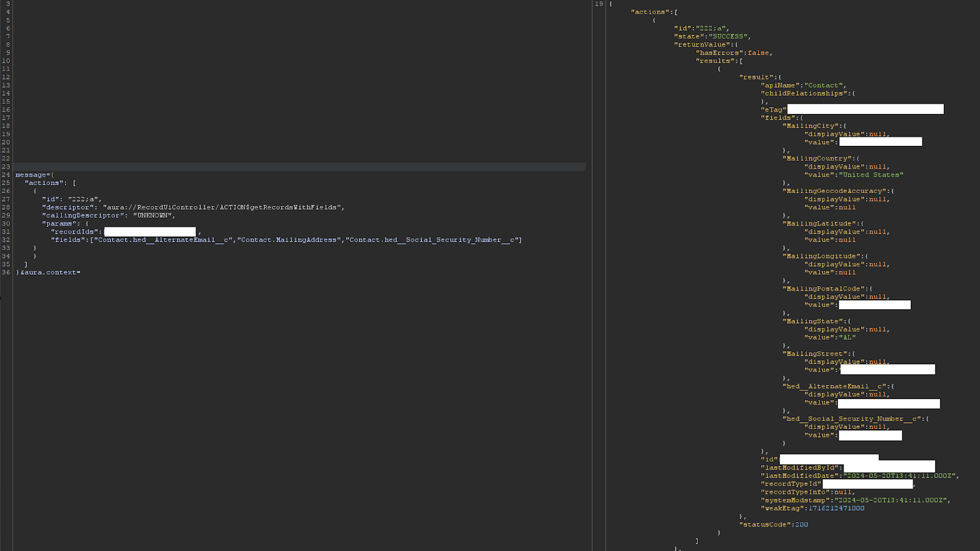
Task: Click the aura://RecordUiController descriptor value
Action: coord(221,207)
